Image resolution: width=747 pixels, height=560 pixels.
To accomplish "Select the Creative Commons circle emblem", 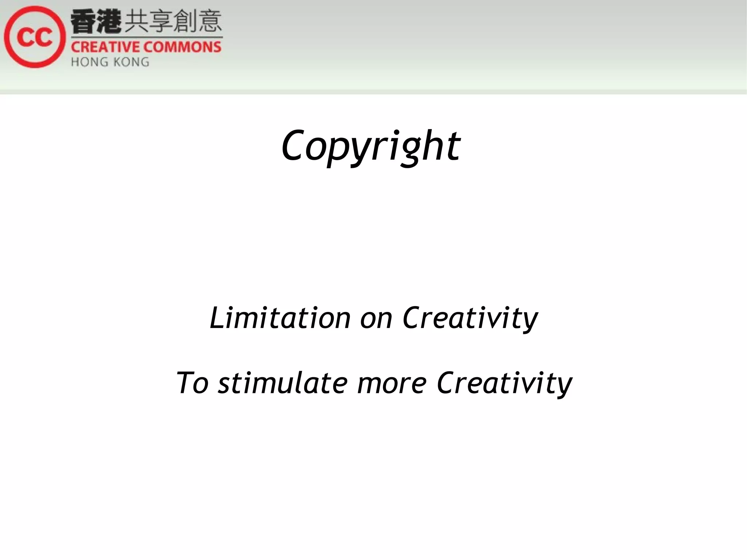I will tap(35, 36).
